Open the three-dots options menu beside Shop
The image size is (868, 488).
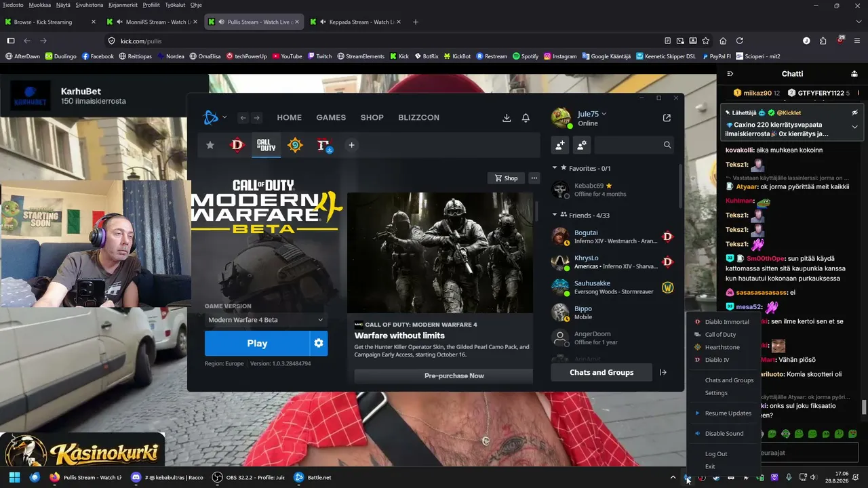[534, 178]
